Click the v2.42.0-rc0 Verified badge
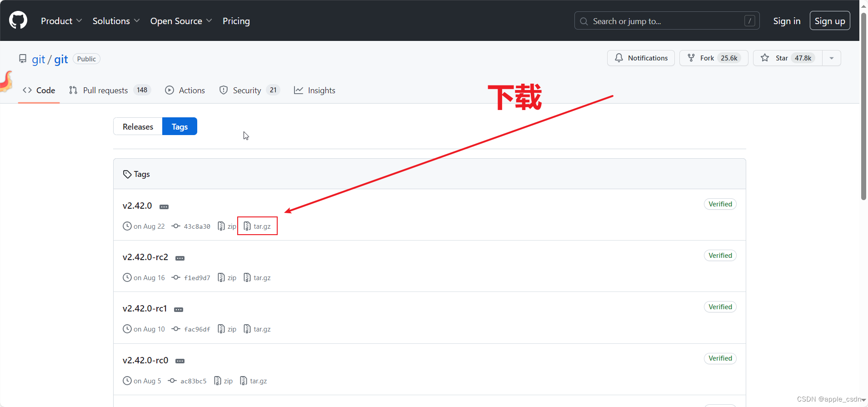 tap(720, 358)
